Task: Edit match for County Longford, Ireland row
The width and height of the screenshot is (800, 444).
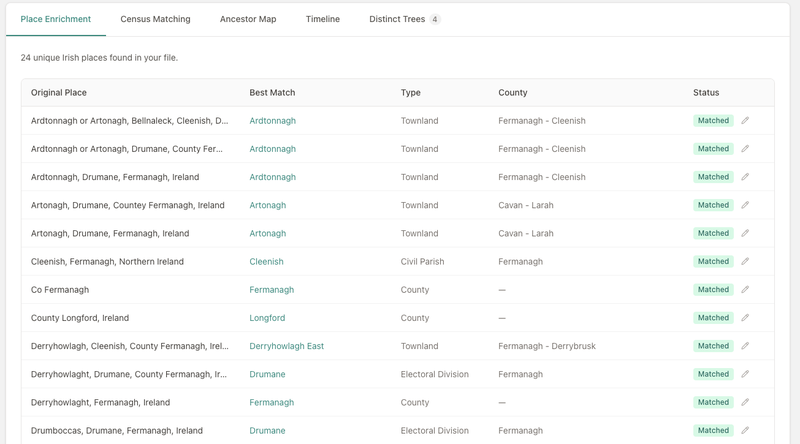Action: [745, 317]
